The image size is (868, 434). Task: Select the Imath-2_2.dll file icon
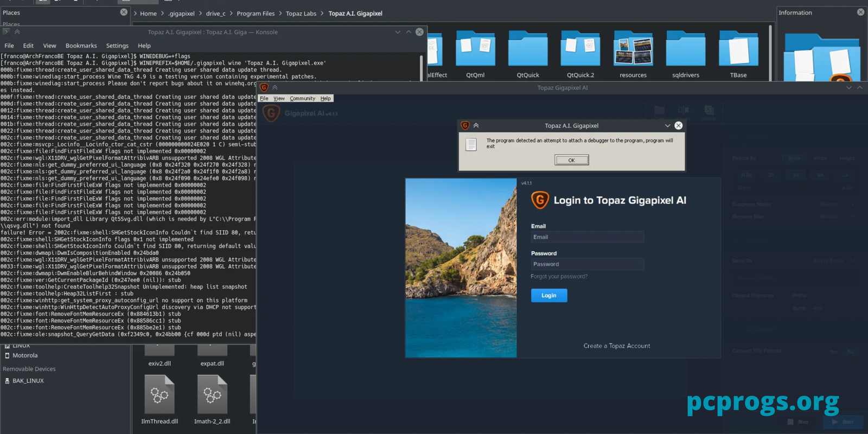(212, 394)
